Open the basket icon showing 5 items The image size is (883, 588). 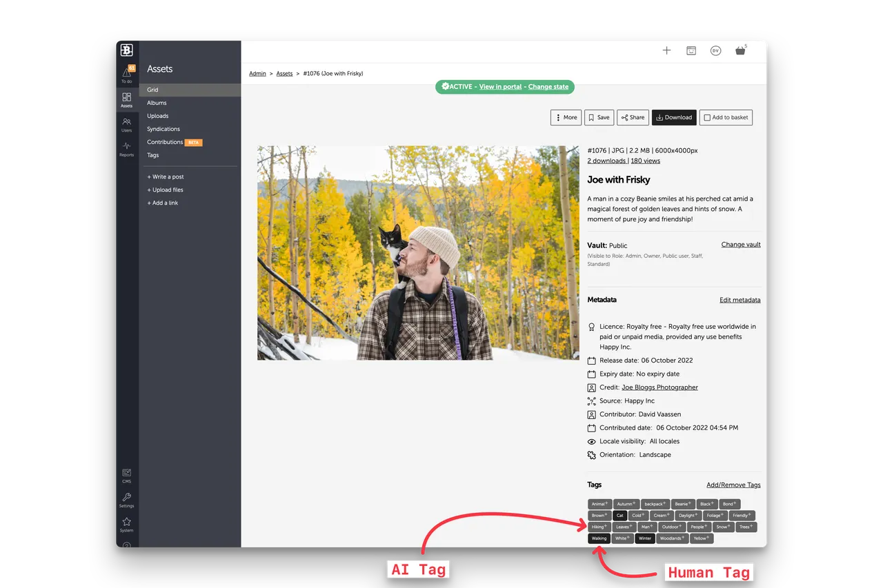740,50
